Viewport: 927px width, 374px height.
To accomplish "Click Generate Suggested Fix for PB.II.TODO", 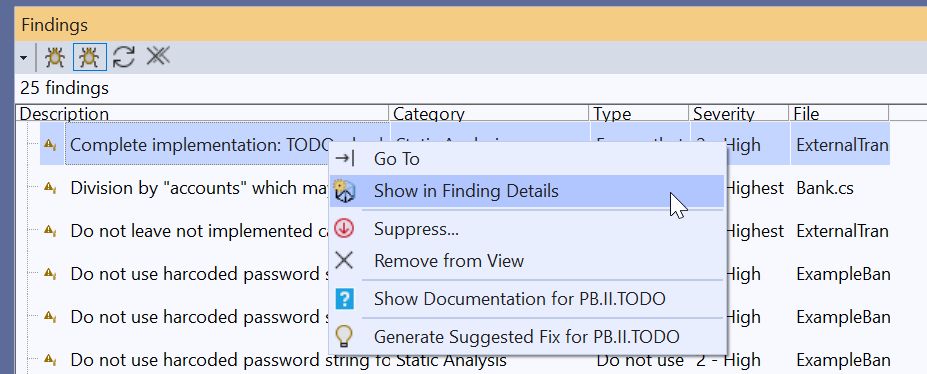I will point(527,337).
